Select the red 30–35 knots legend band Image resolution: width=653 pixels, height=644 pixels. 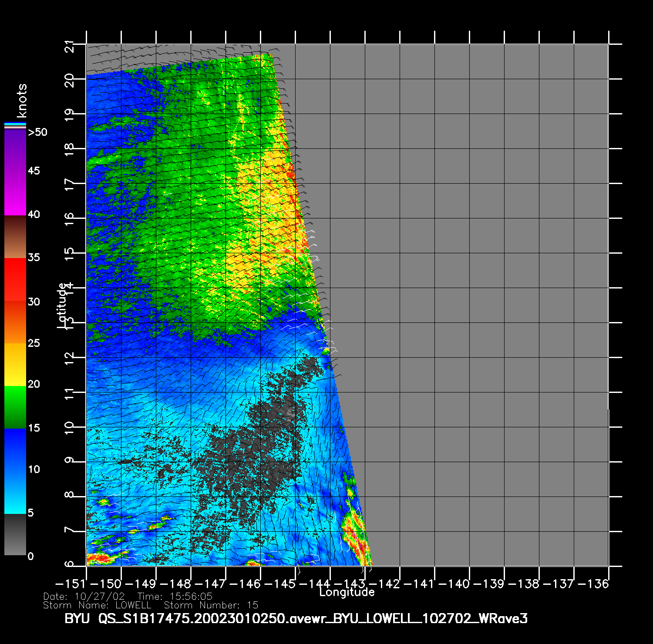point(15,280)
